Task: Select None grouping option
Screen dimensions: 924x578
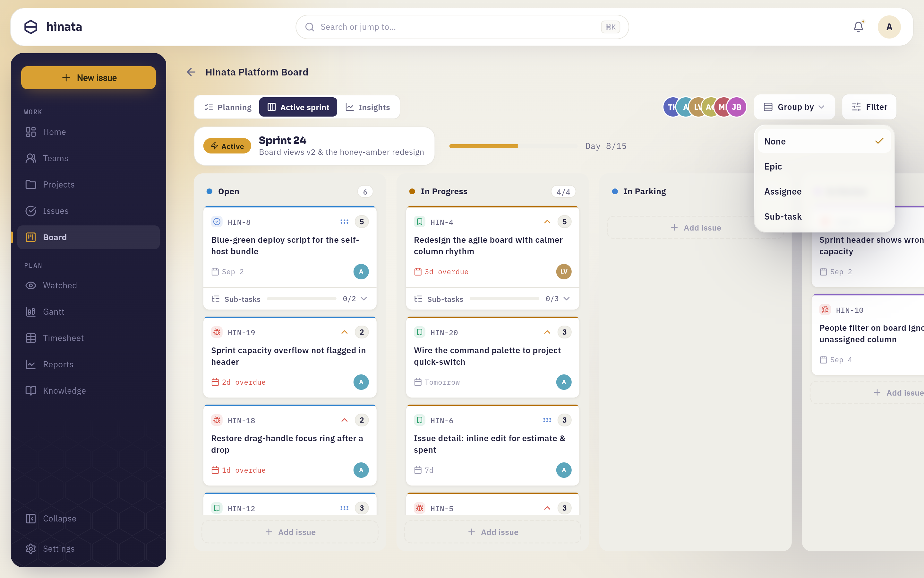Action: [x=824, y=141]
